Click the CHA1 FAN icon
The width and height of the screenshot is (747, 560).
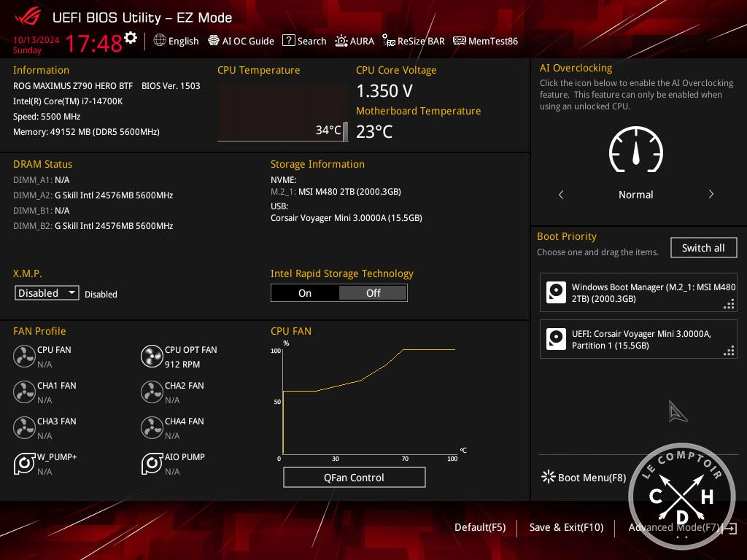click(x=24, y=392)
